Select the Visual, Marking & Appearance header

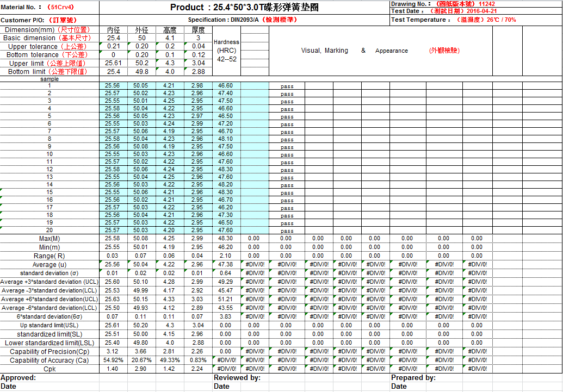(x=380, y=51)
